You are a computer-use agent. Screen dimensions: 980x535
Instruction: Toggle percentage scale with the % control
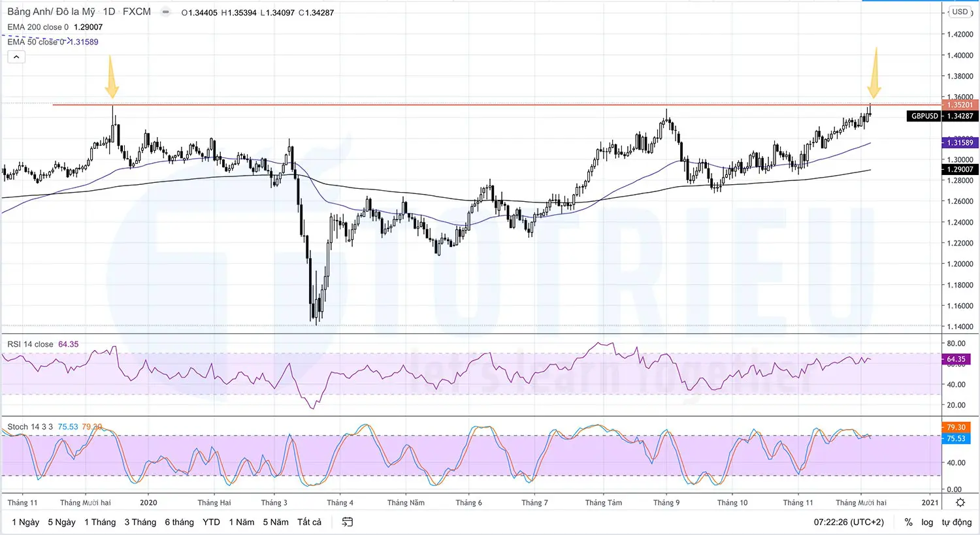point(908,522)
